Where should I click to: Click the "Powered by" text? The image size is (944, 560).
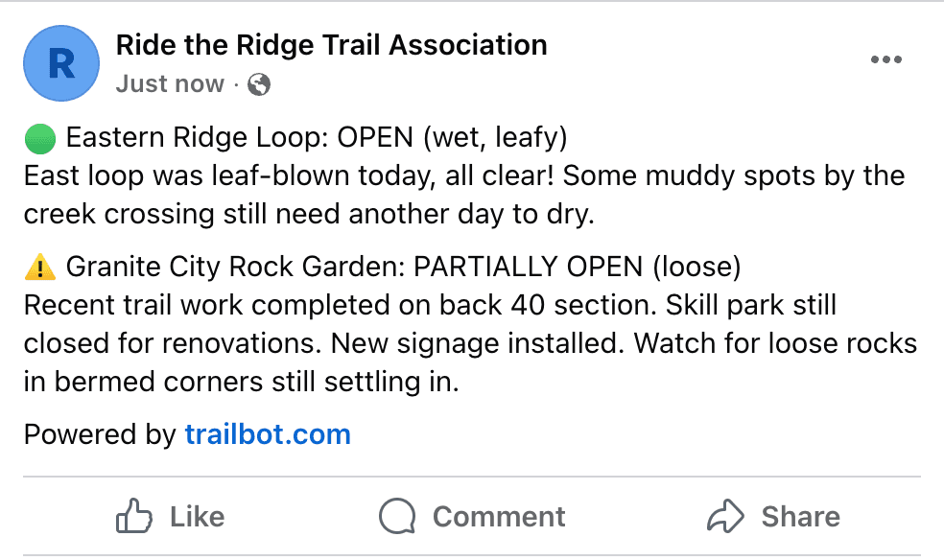[x=100, y=434]
